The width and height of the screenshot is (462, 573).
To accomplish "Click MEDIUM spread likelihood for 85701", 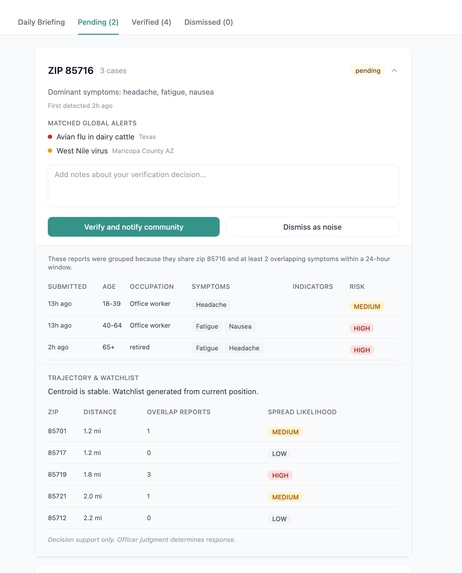I will coord(285,432).
